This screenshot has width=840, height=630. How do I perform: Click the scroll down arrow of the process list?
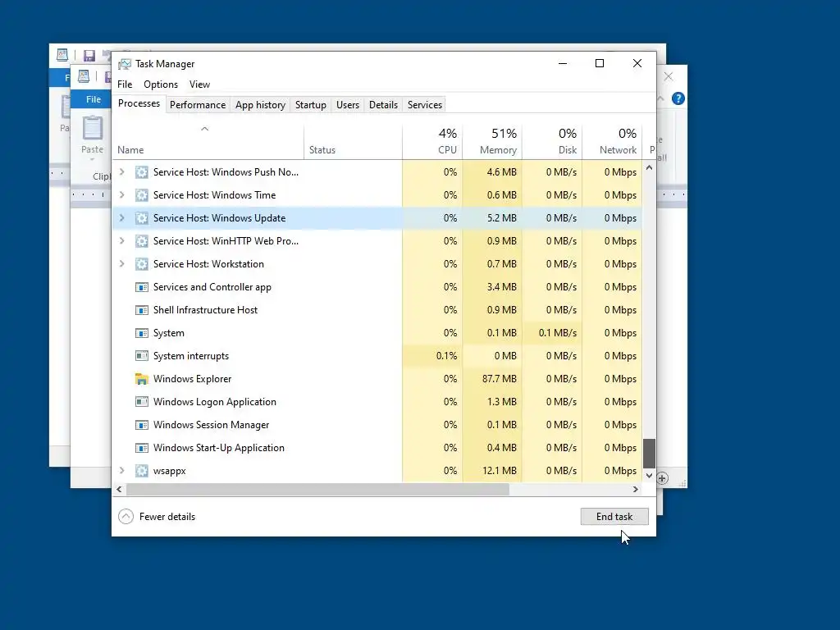(x=650, y=475)
